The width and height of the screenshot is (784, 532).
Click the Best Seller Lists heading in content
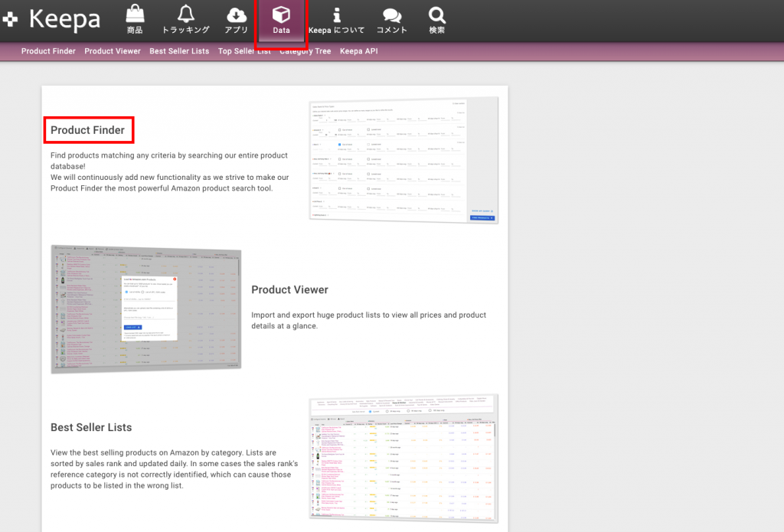(91, 427)
